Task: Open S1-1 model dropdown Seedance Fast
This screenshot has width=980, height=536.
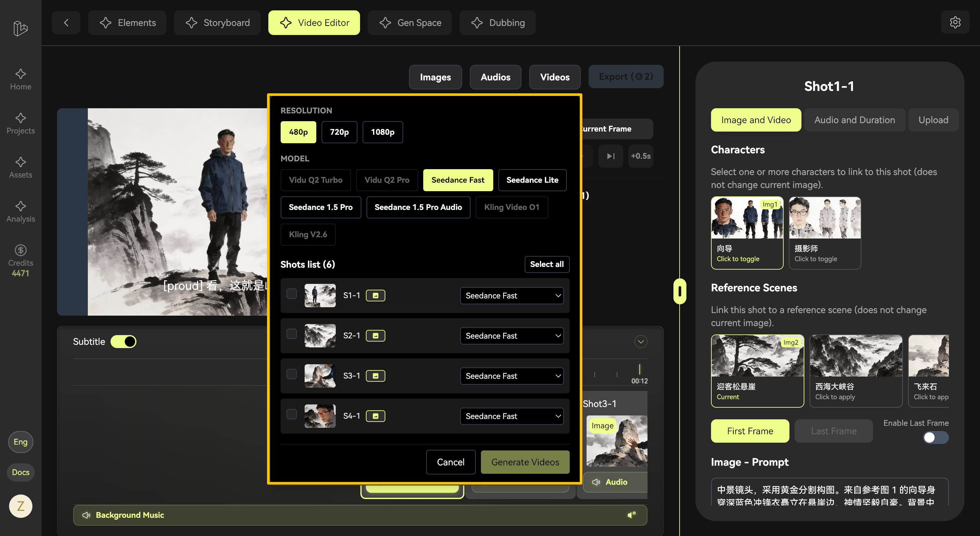Action: (x=512, y=296)
